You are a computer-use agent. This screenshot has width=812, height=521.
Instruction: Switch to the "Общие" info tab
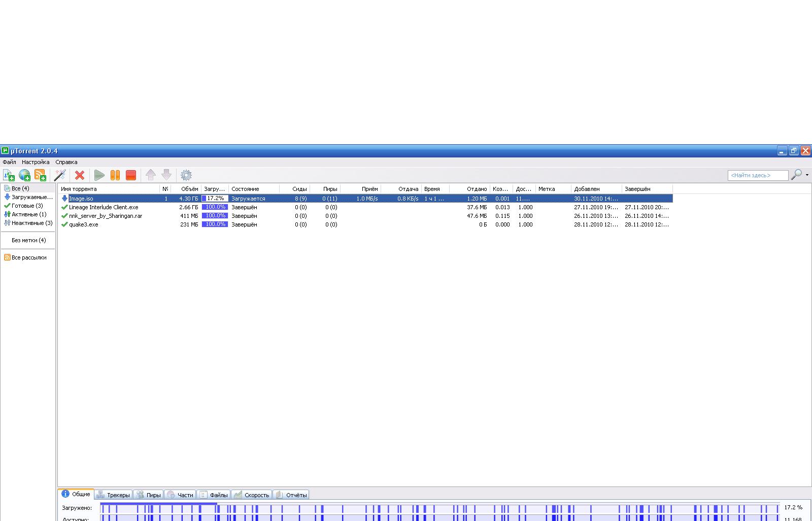(76, 494)
